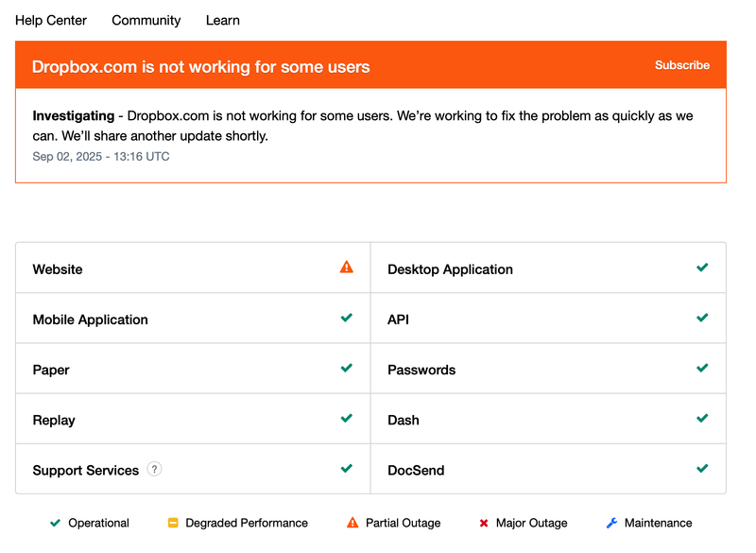Click the Mobile Application operational checkmark

(347, 319)
